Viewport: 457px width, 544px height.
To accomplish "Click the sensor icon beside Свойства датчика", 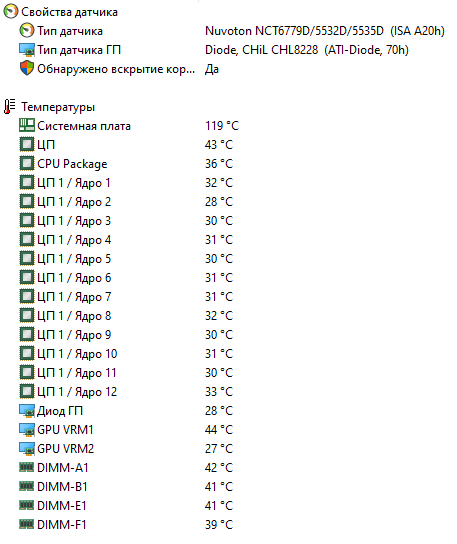I will (x=10, y=11).
